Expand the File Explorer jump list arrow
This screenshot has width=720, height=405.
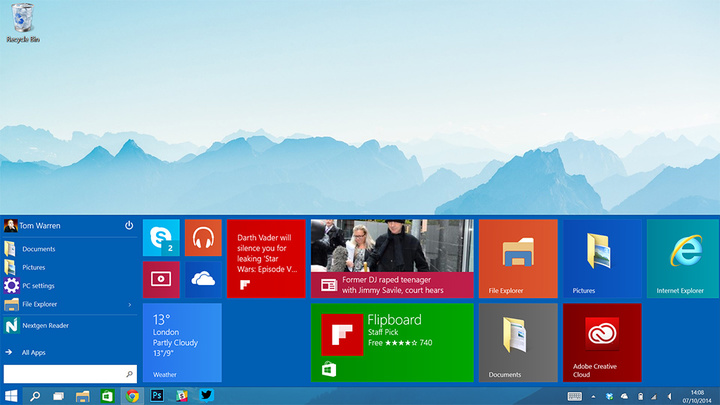(x=129, y=304)
